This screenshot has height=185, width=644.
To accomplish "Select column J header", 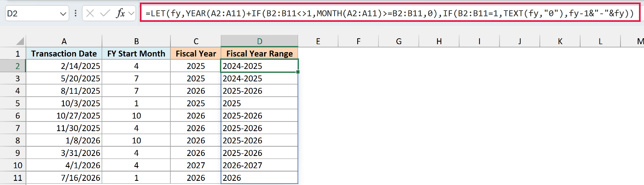I will tap(520, 41).
